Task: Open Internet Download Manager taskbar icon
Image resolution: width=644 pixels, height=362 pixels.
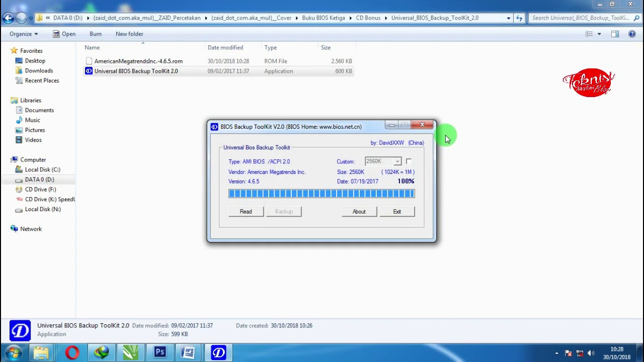Action: [x=101, y=352]
